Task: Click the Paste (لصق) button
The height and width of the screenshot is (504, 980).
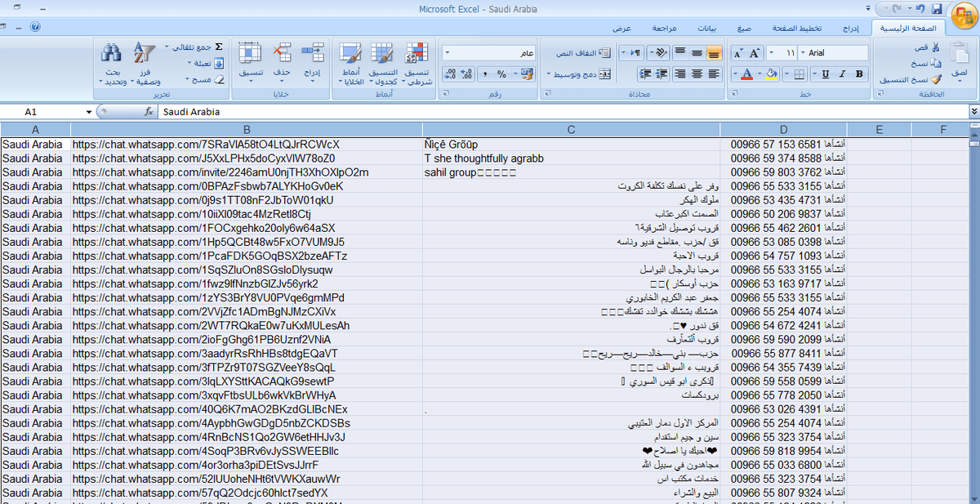Action: pyautogui.click(x=960, y=60)
